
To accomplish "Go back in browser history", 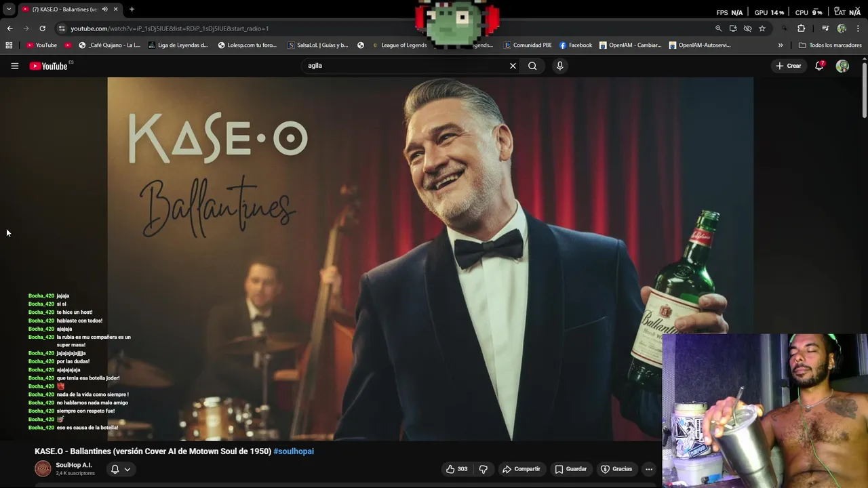I will 9,28.
